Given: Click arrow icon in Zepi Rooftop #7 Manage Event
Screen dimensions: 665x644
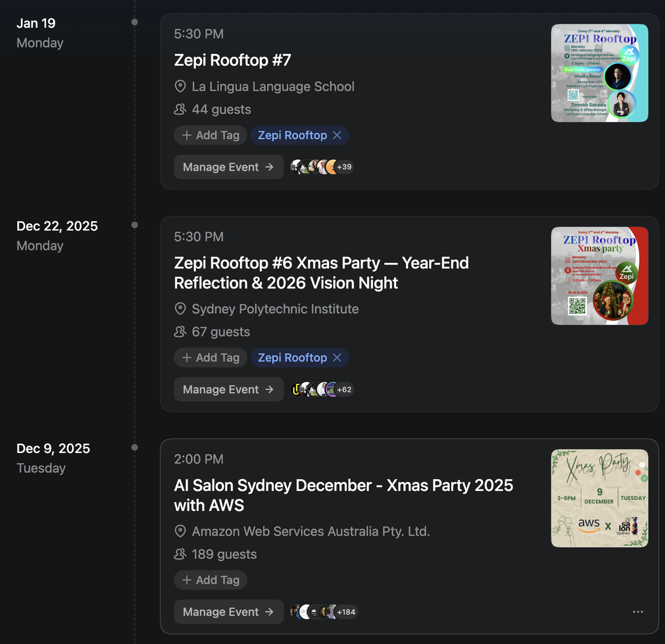Looking at the screenshot, I should pyautogui.click(x=269, y=167).
